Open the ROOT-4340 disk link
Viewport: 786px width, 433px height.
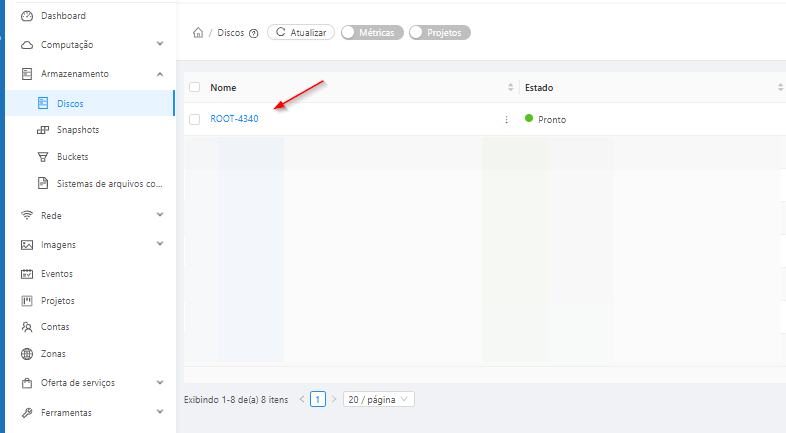click(x=234, y=119)
